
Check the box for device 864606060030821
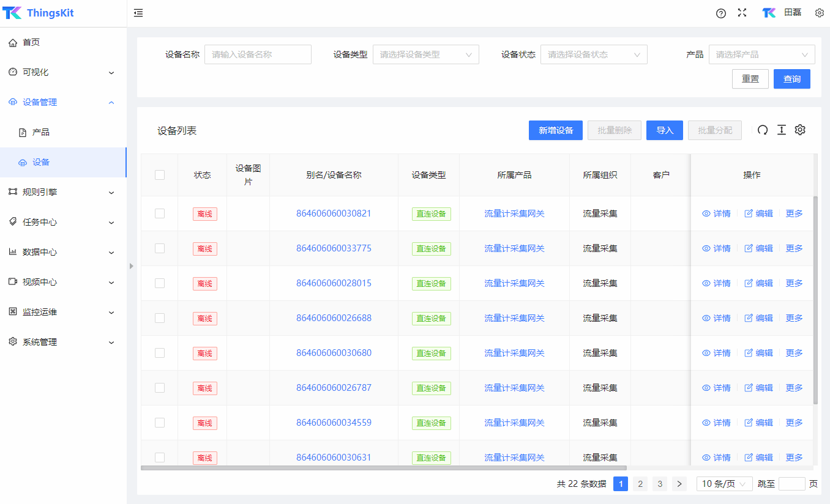(160, 213)
